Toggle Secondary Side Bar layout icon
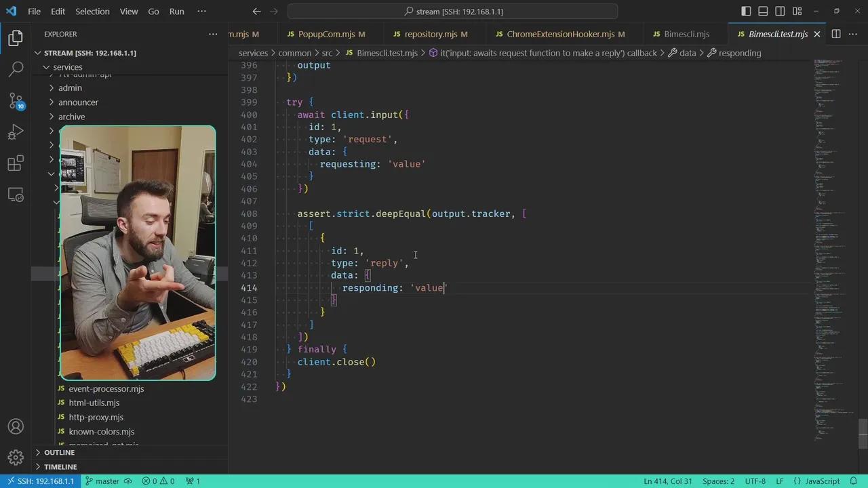This screenshot has width=868, height=488. point(781,12)
